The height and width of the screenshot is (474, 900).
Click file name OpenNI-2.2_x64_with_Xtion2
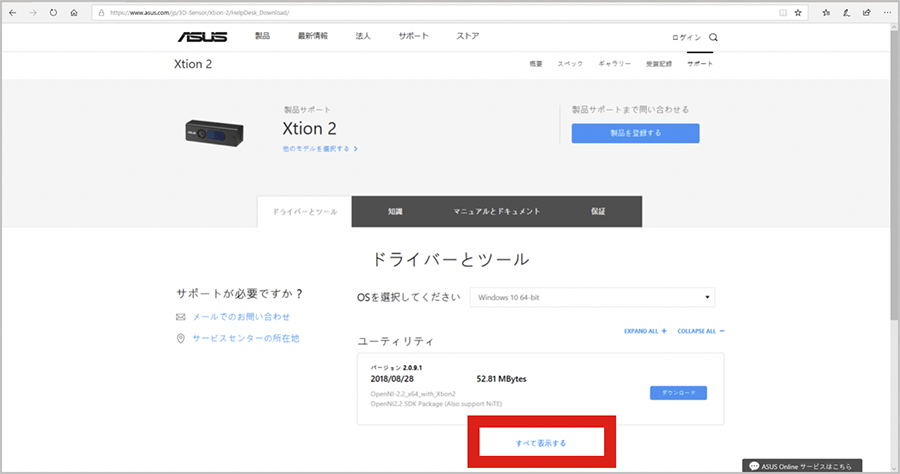click(413, 394)
